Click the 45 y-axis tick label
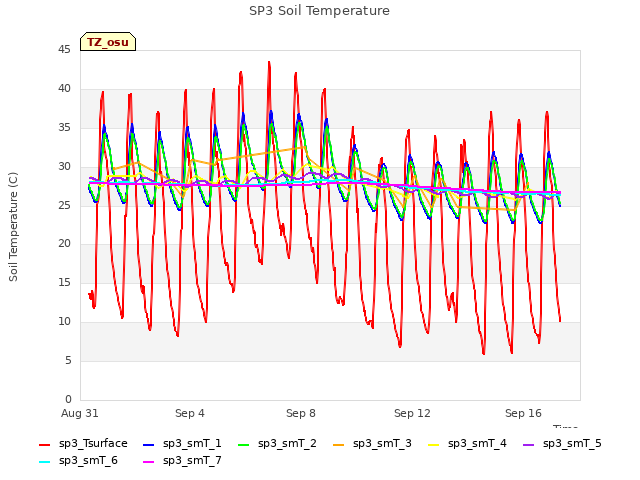Viewport: 640px width, 480px height. (x=64, y=50)
